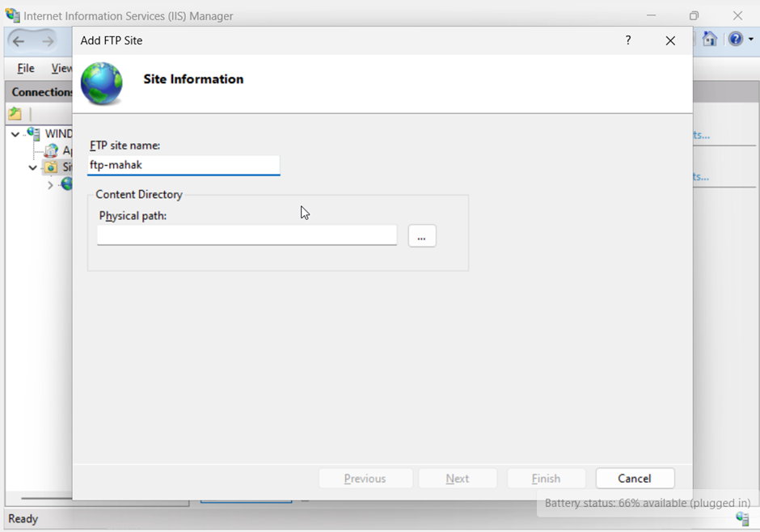760x532 pixels.
Task: Click the Forward arrow in IIS Manager toolbar
Action: tap(48, 42)
